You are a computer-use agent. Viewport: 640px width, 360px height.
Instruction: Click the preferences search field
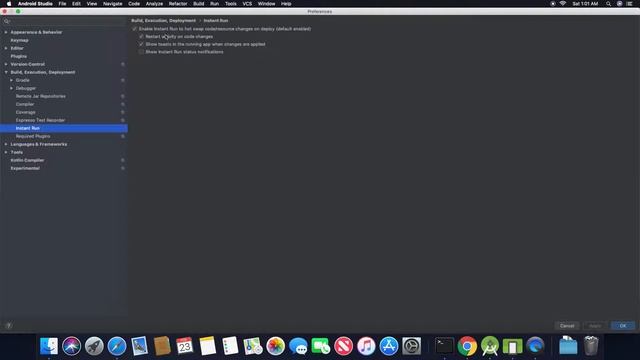click(x=64, y=21)
